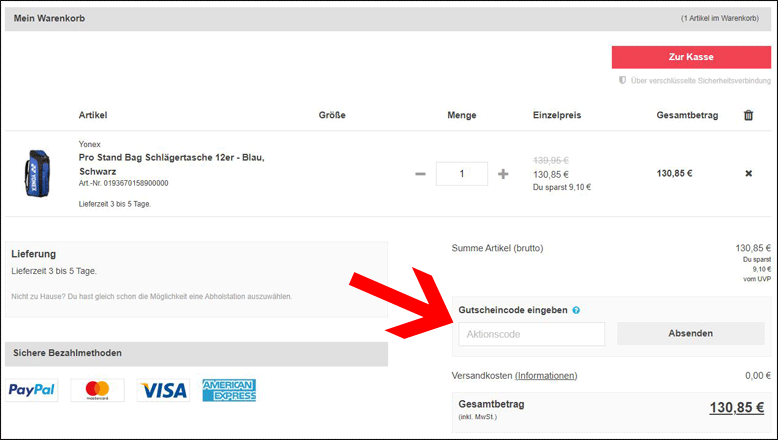Increase quantity with the plus icon

503,174
